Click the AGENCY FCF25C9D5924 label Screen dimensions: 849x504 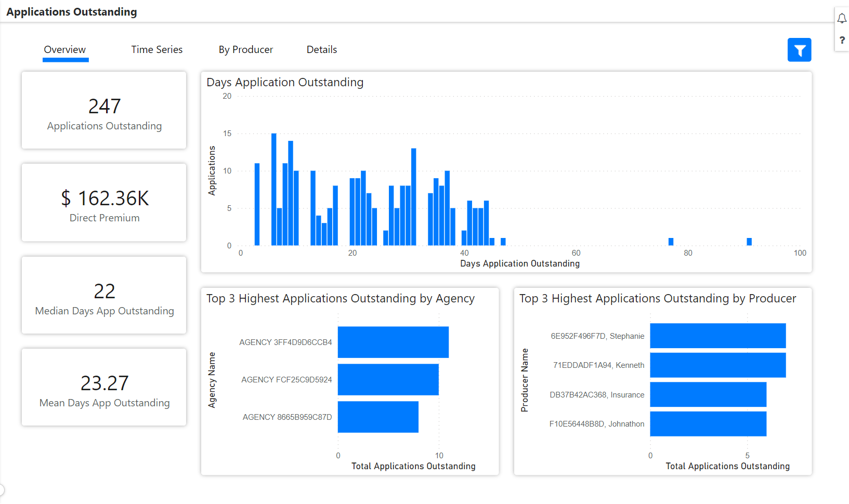286,379
